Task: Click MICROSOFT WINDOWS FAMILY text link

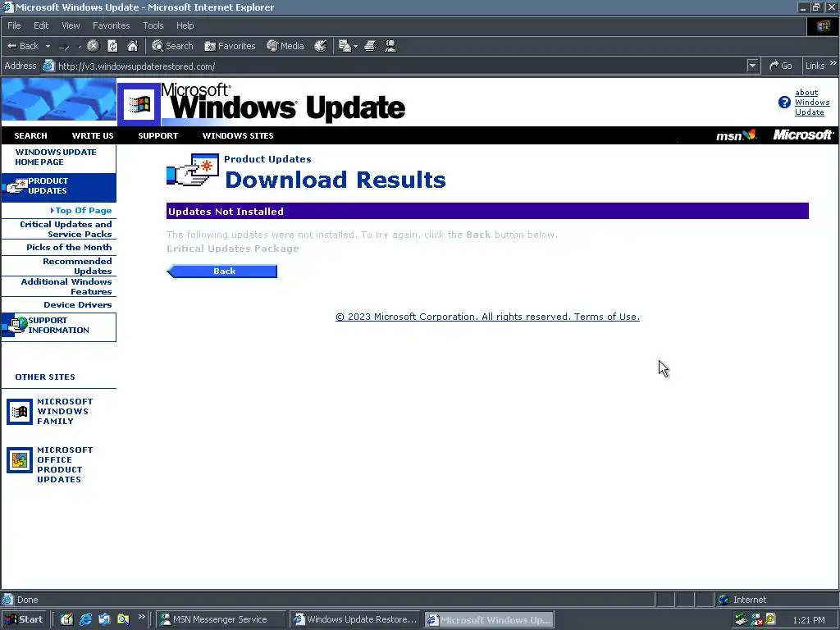Action: [64, 412]
